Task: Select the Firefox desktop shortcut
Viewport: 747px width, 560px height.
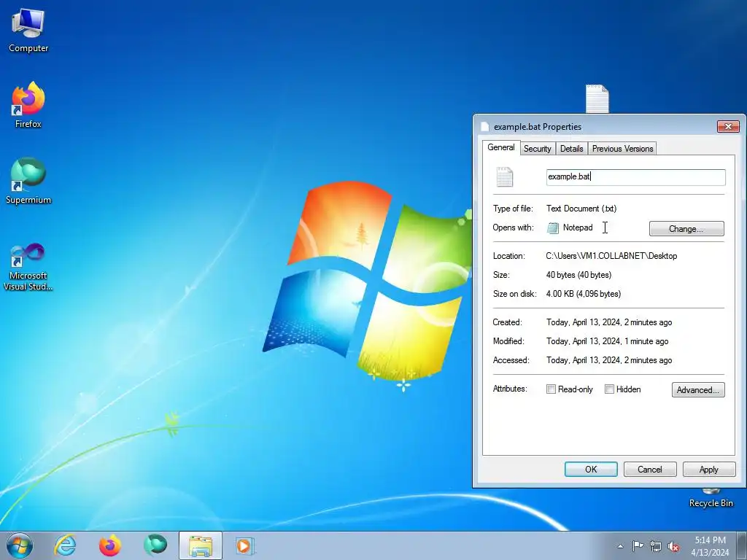Action: [x=28, y=105]
